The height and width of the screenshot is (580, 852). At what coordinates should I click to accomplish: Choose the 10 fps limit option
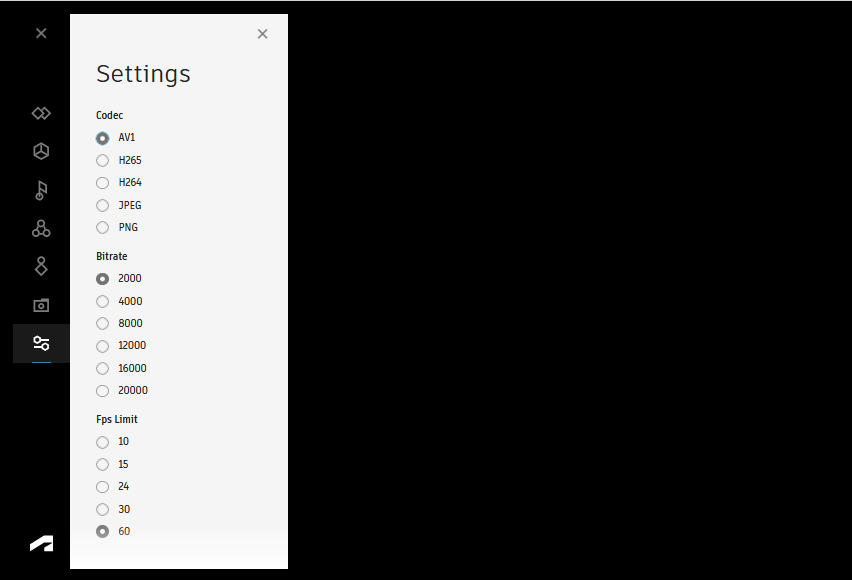(103, 442)
